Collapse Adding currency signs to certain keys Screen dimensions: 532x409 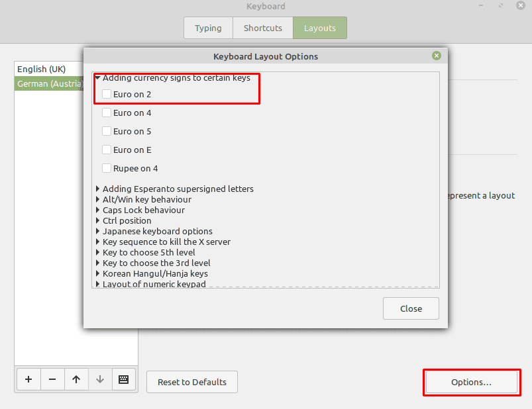97,78
